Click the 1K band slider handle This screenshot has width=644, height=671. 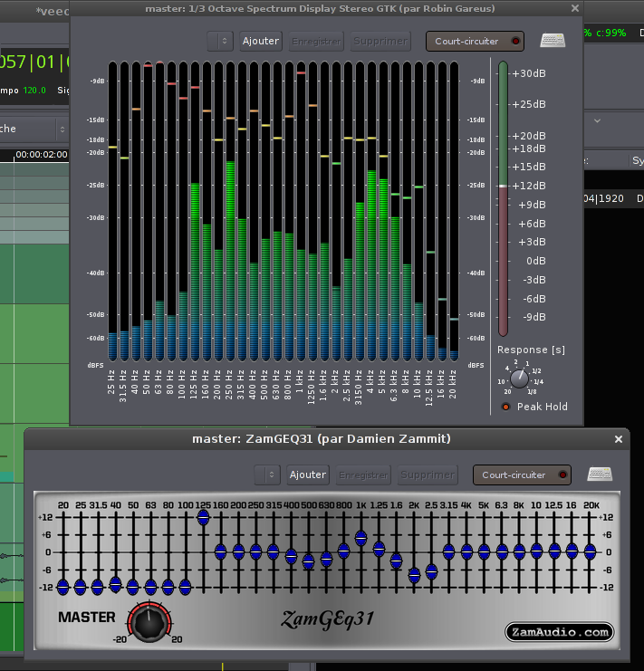(361, 538)
